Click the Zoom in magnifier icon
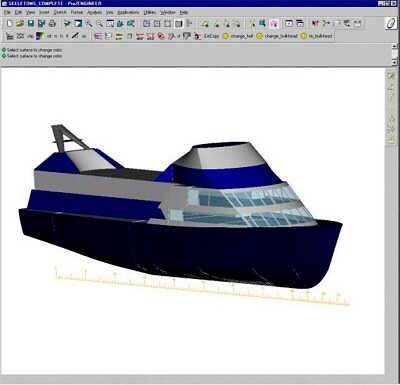 point(89,24)
